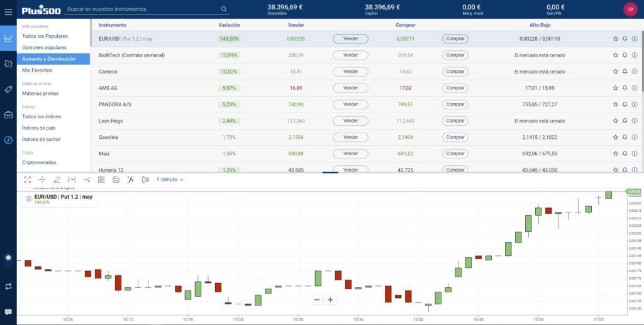Viewport: 644px width, 325px height.
Task: Star Maíz as favorite
Action: tap(615, 153)
